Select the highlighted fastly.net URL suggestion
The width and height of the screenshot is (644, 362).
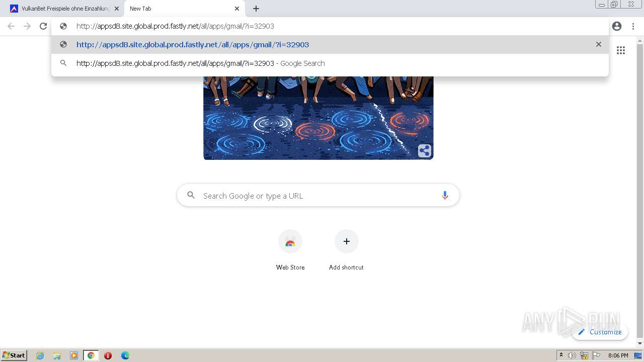[330, 45]
